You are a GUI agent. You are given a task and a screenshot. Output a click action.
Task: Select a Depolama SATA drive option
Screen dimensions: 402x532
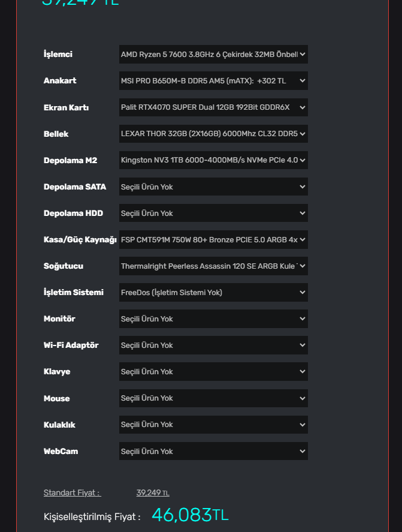click(213, 187)
